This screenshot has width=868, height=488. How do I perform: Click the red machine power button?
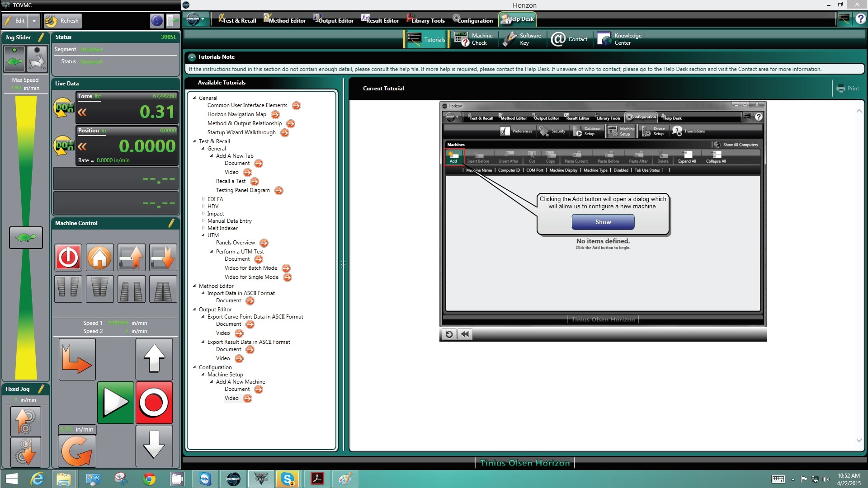pos(68,257)
